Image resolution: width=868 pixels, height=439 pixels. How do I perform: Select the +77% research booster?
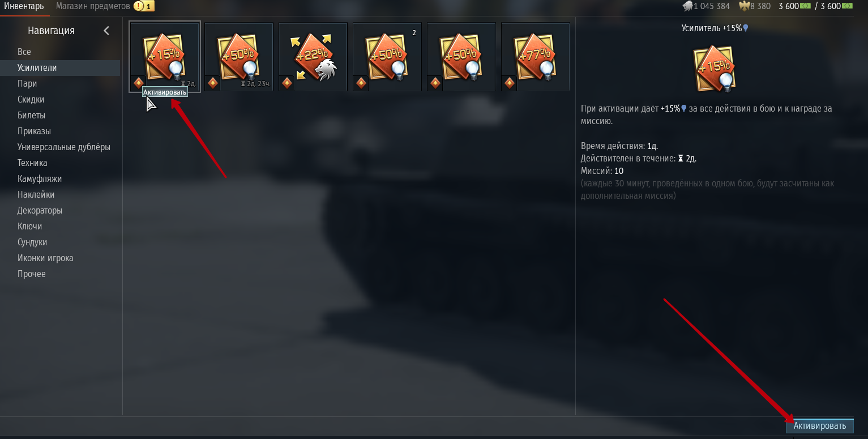click(x=536, y=56)
